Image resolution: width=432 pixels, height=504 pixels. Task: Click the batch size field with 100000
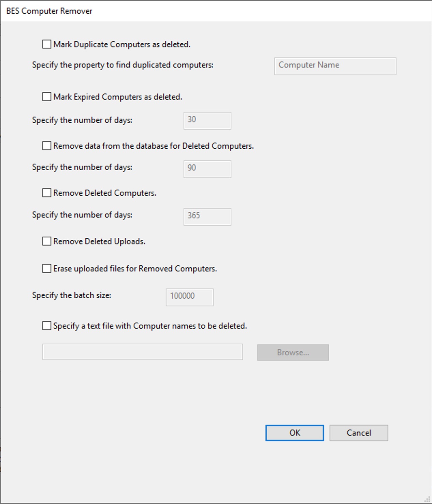tap(189, 297)
